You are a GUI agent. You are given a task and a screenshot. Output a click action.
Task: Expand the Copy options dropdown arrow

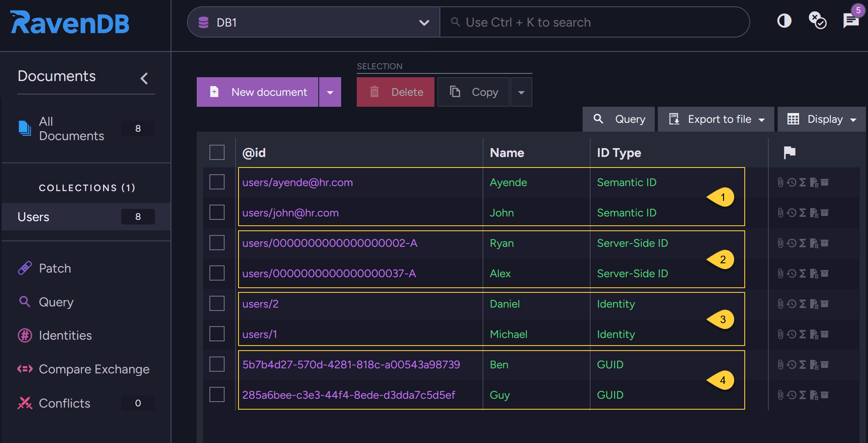521,92
